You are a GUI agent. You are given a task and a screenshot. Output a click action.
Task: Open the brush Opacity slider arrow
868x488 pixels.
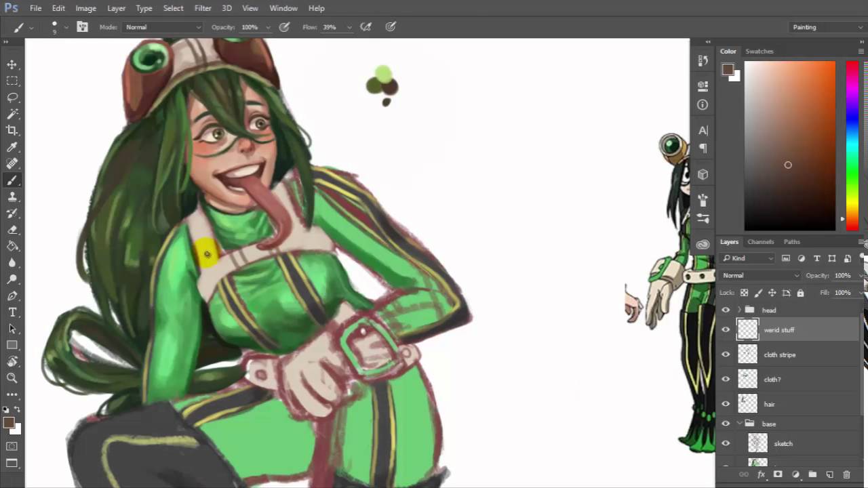pyautogui.click(x=268, y=27)
